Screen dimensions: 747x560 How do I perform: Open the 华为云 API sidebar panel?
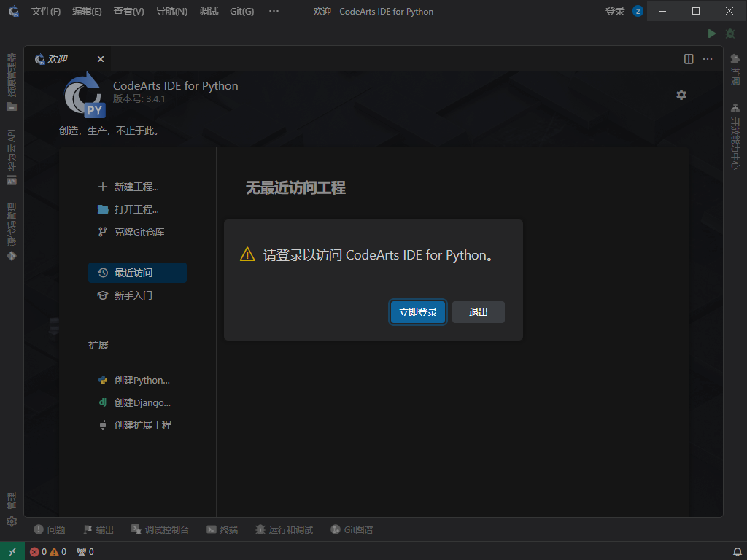click(x=12, y=157)
